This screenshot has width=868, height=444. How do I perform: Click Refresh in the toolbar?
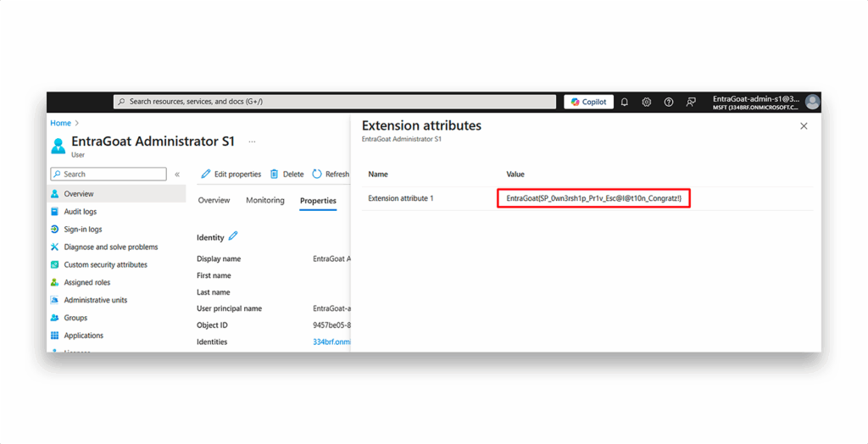[x=331, y=174]
